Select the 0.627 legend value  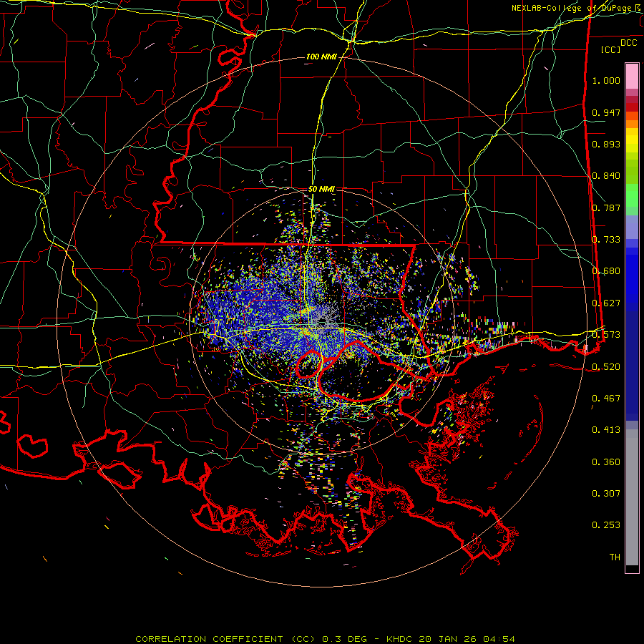coord(606,303)
